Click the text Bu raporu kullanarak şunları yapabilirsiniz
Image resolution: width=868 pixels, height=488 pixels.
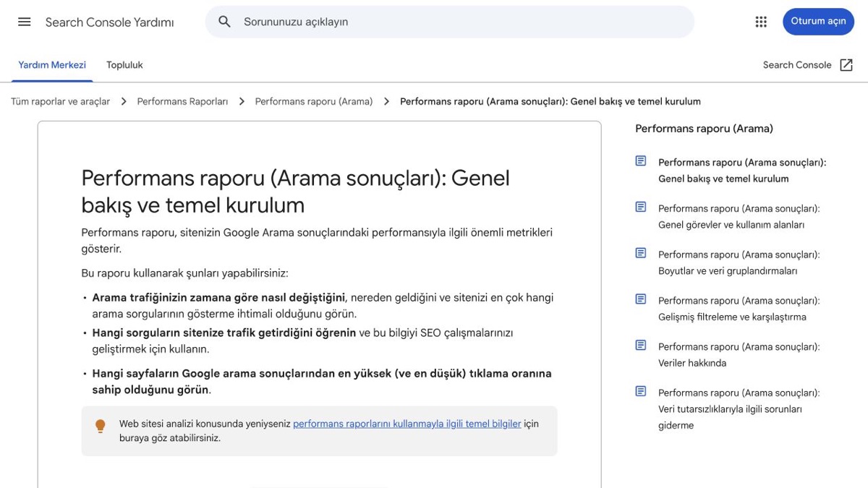[185, 273]
